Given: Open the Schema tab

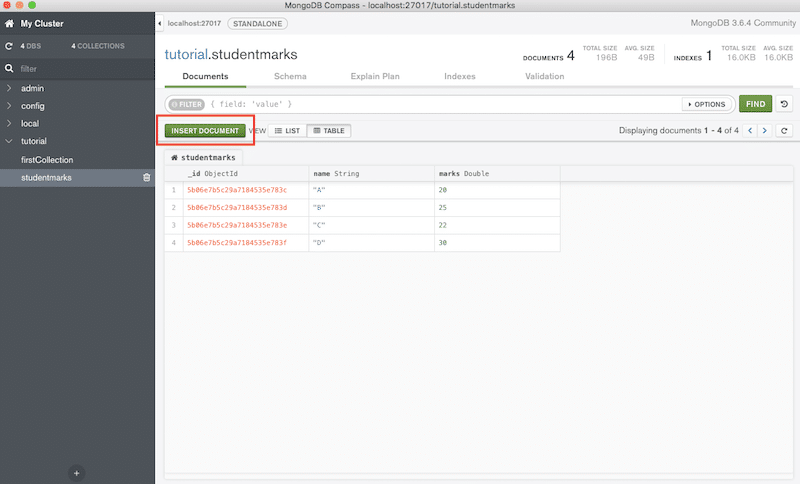Looking at the screenshot, I should pos(290,77).
